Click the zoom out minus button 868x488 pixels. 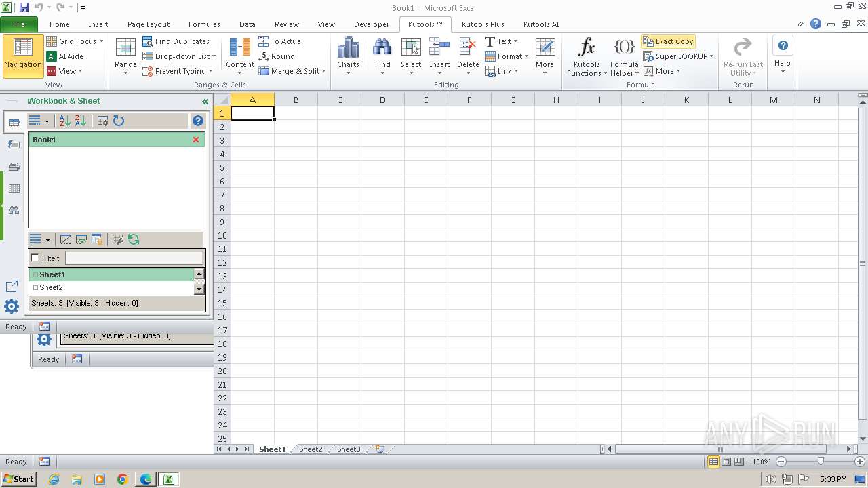coord(781,462)
